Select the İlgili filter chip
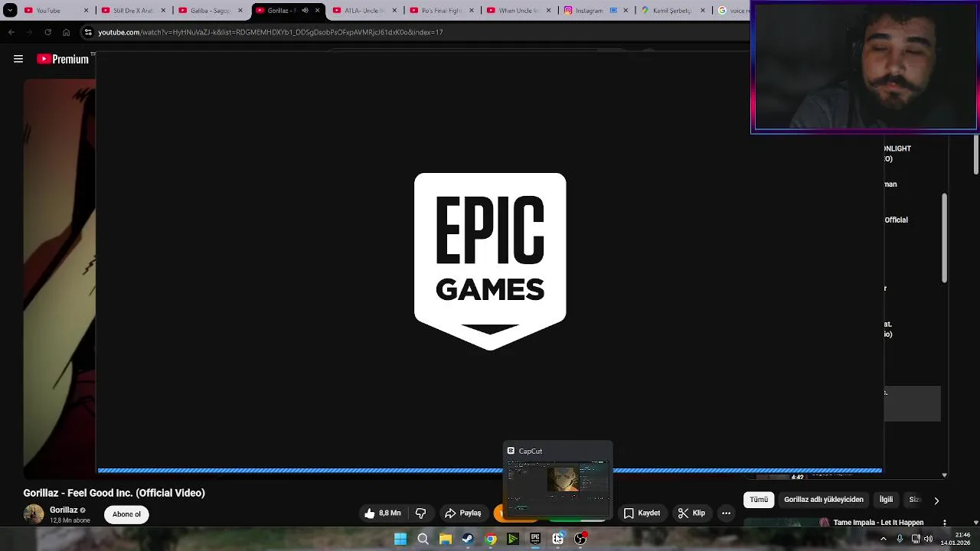Screen dimensions: 980x551 (886, 500)
